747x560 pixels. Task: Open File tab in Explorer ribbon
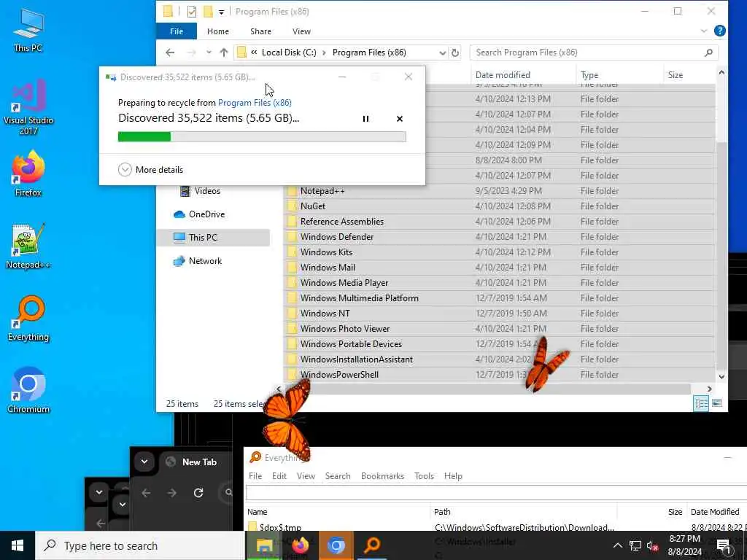tap(177, 31)
